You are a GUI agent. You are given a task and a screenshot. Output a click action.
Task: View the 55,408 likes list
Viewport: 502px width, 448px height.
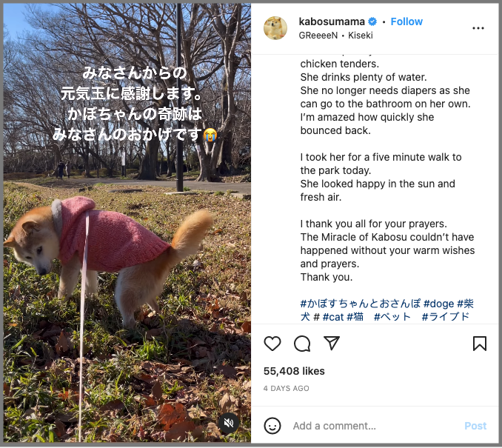294,371
